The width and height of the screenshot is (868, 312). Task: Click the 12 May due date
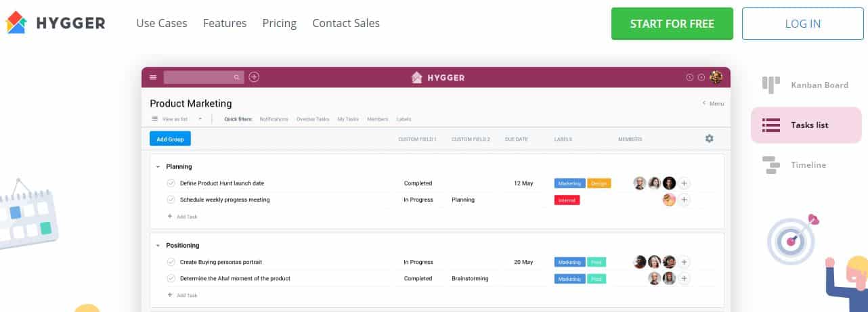[523, 183]
